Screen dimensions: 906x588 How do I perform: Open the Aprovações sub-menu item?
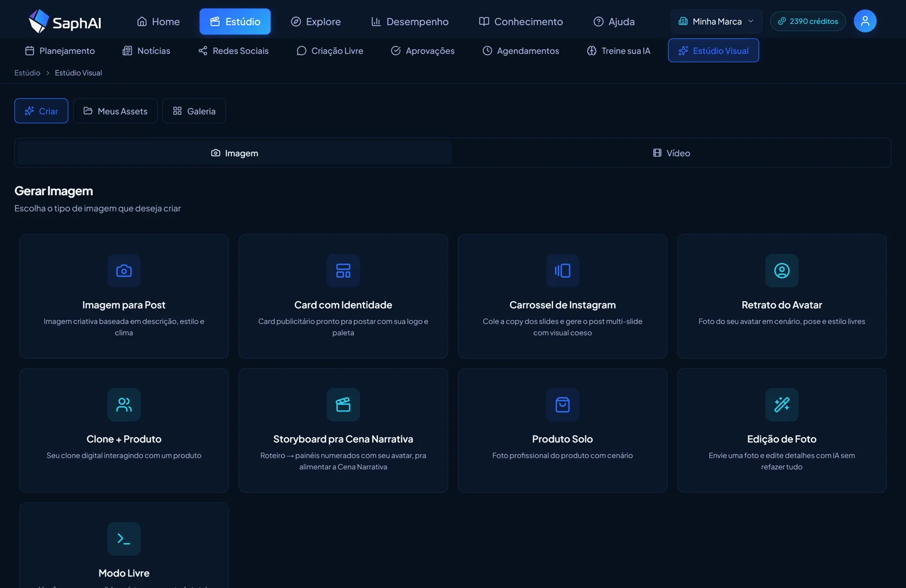tap(423, 51)
